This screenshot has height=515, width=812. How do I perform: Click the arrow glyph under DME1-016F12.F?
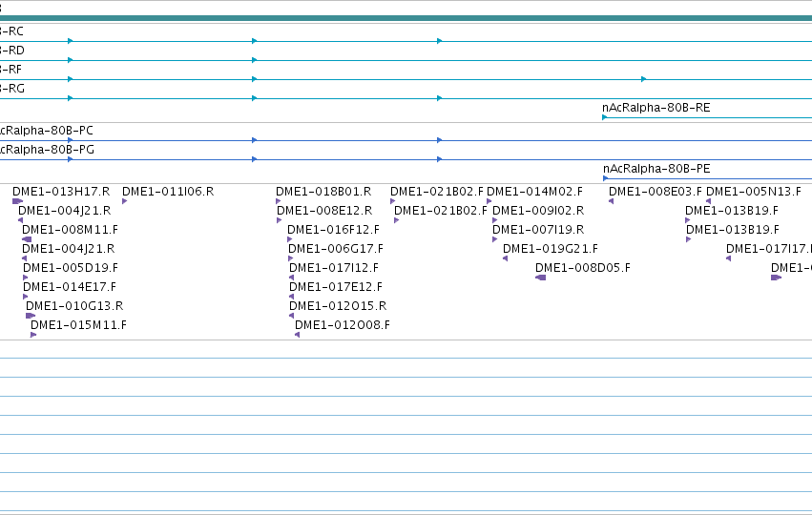(x=289, y=239)
